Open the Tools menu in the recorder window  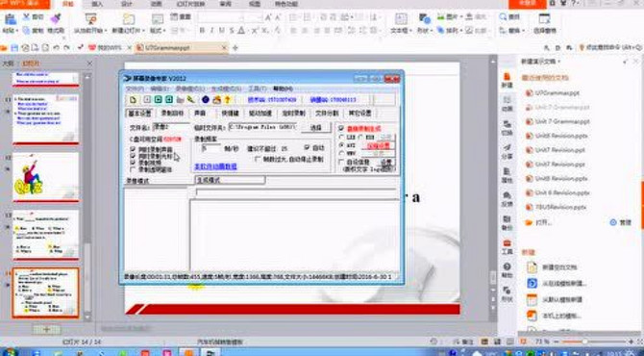(x=257, y=89)
